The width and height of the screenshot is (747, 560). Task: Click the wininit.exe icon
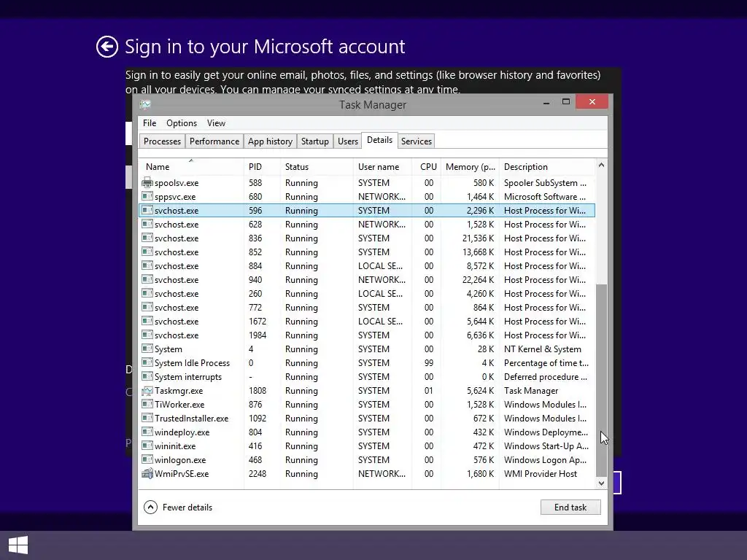pos(147,446)
